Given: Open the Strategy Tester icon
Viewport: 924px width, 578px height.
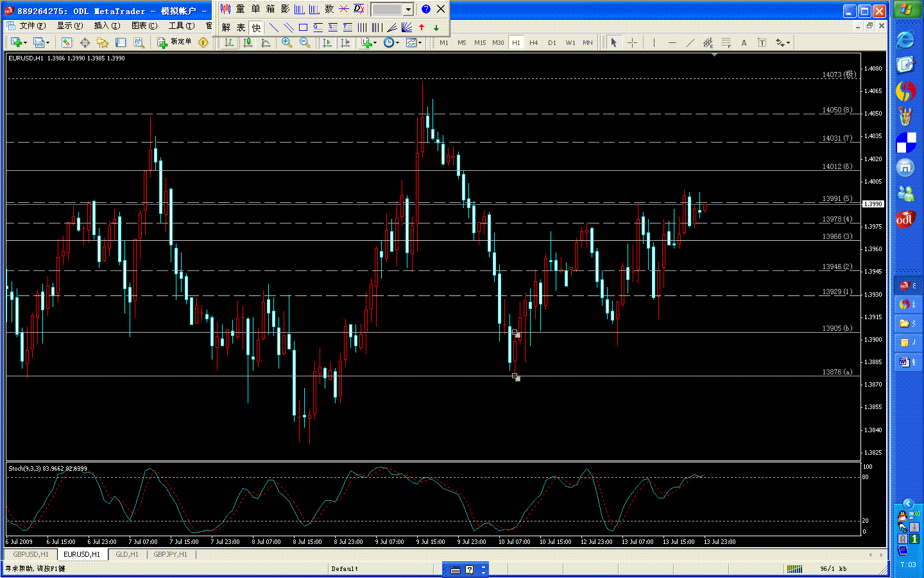Looking at the screenshot, I should tap(138, 42).
